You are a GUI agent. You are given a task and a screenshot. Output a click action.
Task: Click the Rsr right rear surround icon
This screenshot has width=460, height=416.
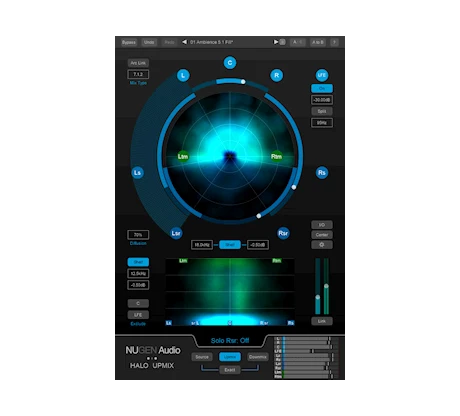(283, 233)
